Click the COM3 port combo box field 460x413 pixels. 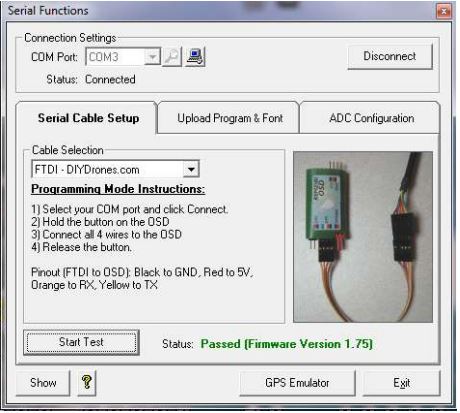(123, 57)
